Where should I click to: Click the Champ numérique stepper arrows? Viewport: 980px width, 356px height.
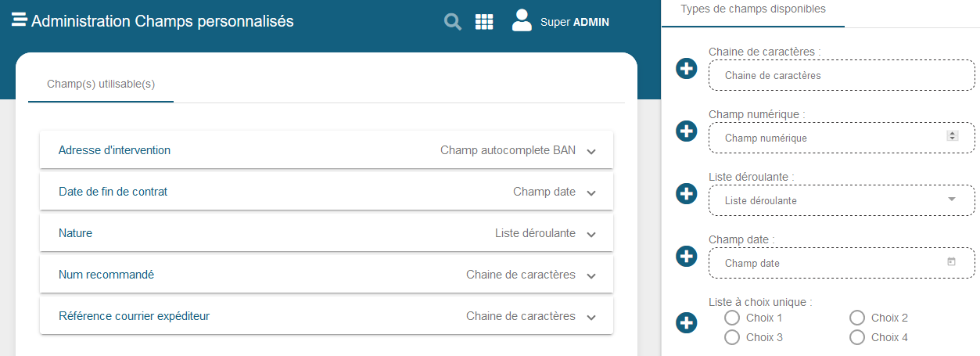[x=952, y=135]
